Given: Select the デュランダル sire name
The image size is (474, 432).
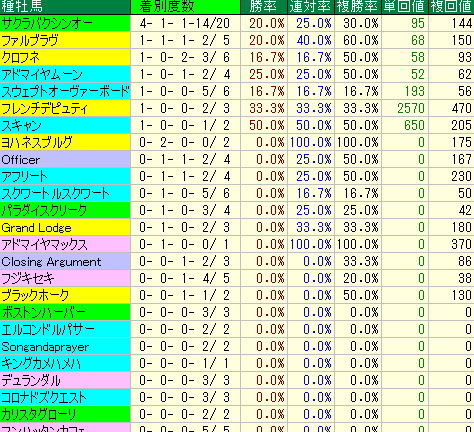Looking at the screenshot, I should coord(65,380).
